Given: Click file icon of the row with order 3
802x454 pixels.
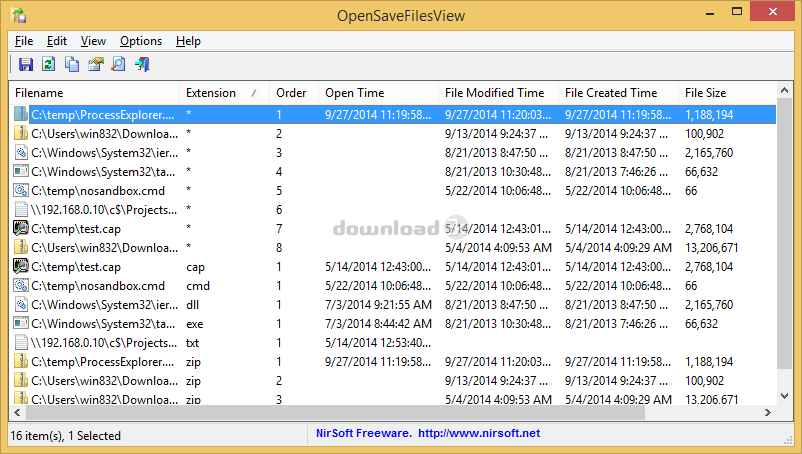Looking at the screenshot, I should point(20,152).
